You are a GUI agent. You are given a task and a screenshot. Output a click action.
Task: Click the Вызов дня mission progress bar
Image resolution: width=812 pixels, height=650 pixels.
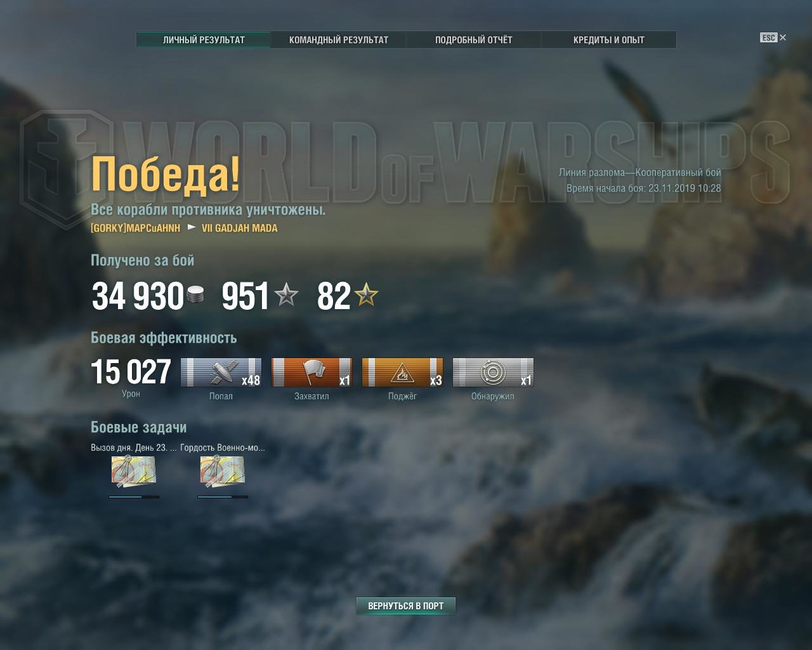pos(134,497)
